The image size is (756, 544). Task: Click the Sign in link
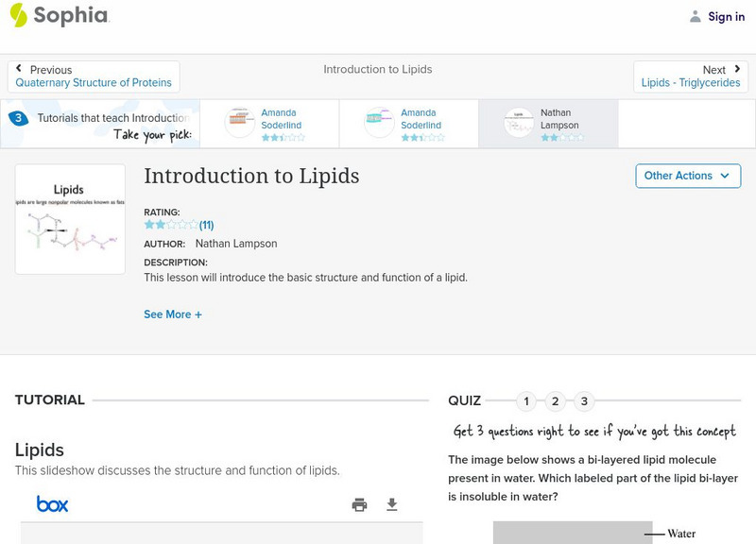point(726,16)
